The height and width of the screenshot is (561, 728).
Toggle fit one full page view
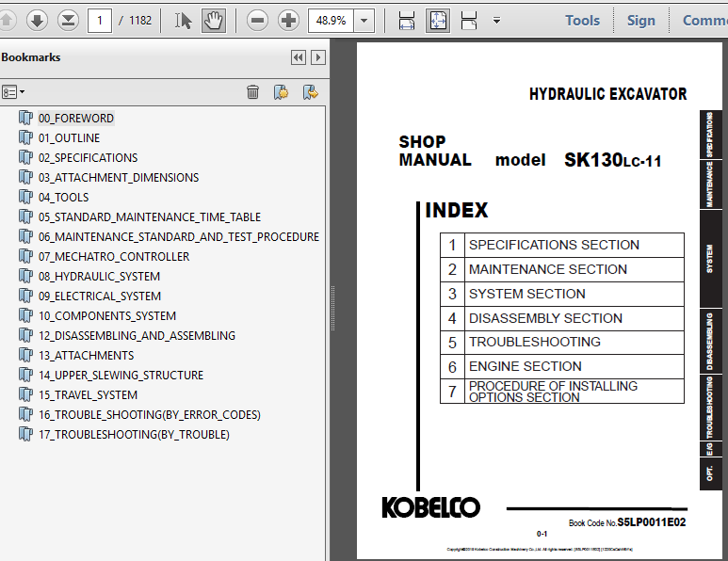438,21
